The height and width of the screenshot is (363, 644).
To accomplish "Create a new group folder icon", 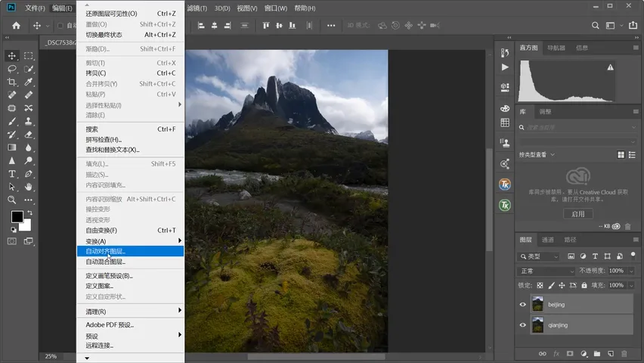I will pos(597,353).
